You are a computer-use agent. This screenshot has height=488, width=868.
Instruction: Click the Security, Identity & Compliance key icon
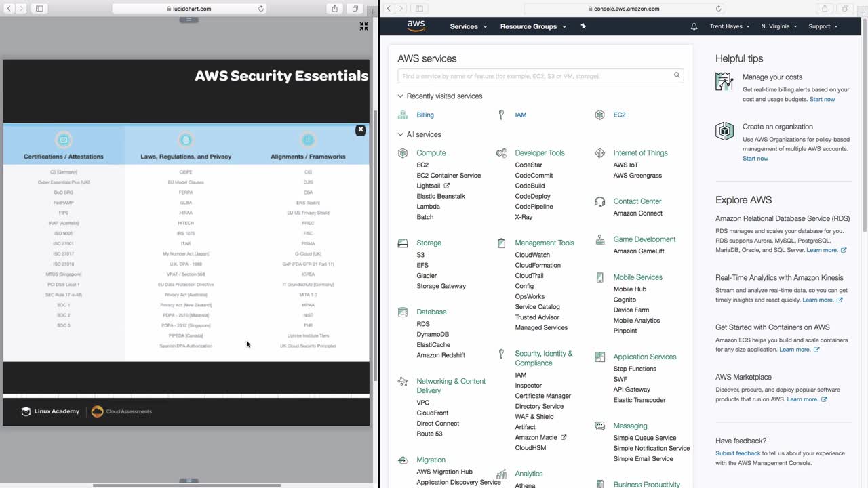[x=501, y=354]
